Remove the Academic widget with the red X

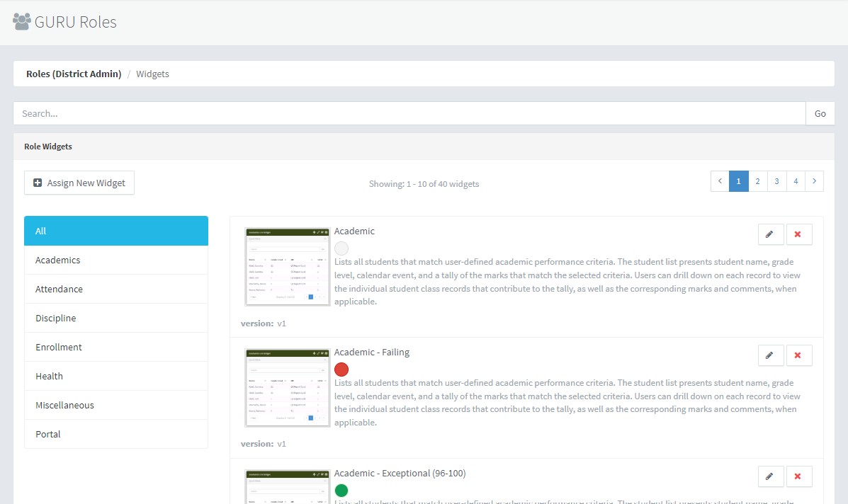point(799,234)
